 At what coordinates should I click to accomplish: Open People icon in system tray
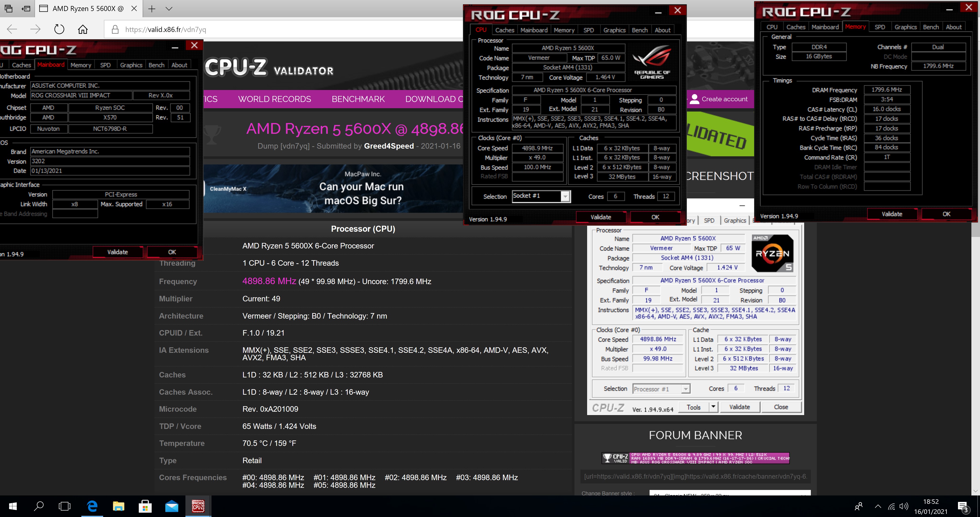859,506
